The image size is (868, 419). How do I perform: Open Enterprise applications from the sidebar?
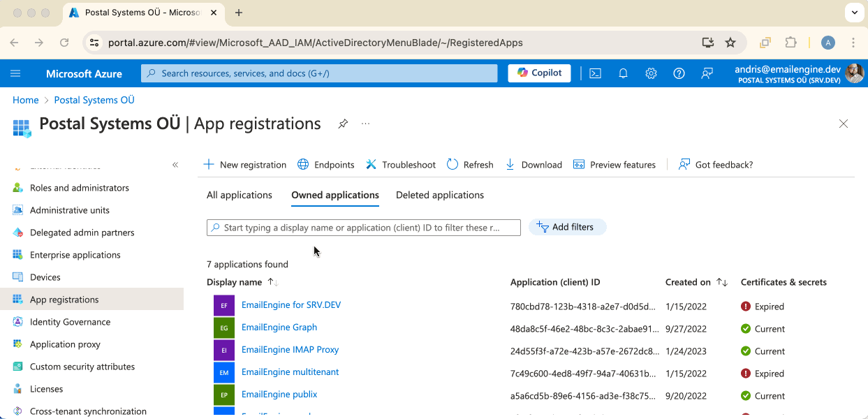[77, 254]
